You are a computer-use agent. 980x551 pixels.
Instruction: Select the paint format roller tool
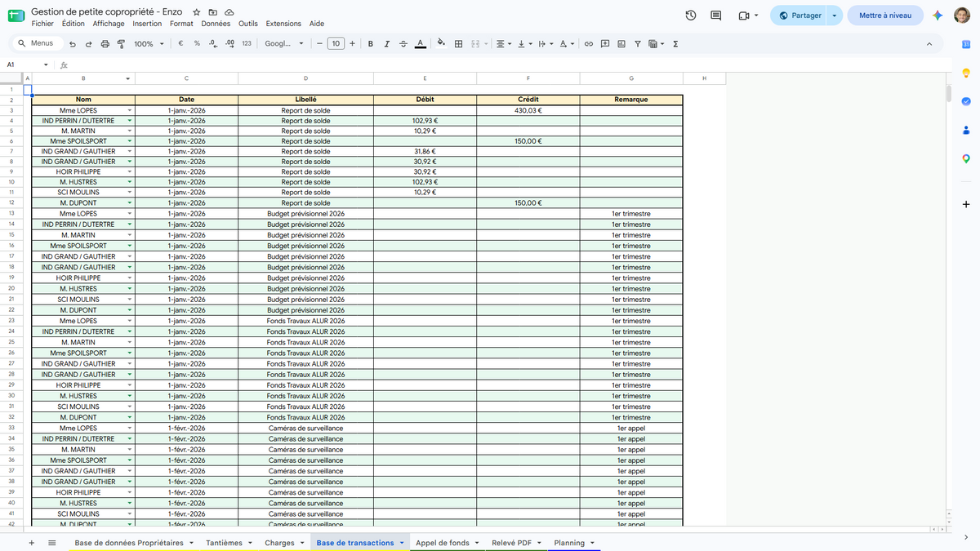[121, 44]
